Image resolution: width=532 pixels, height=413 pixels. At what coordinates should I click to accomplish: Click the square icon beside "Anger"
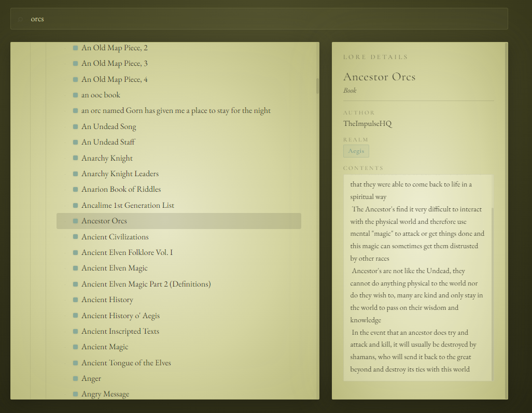coord(75,378)
